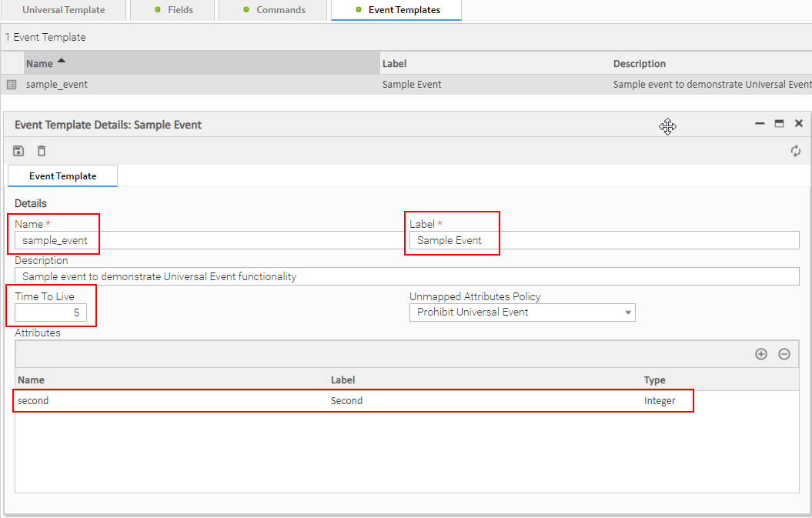Open the Fields tab
Image resolution: width=812 pixels, height=518 pixels.
(x=174, y=10)
